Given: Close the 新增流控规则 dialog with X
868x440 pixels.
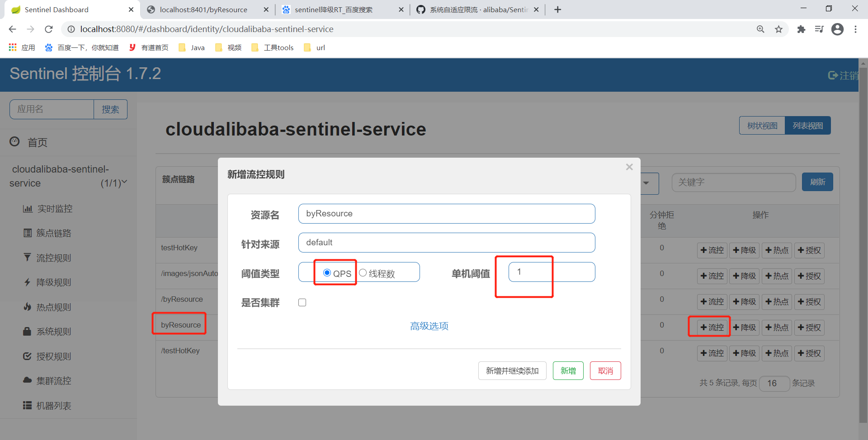Looking at the screenshot, I should click(629, 167).
